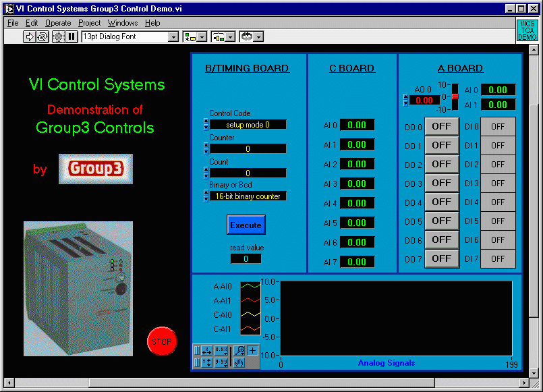Click the graph X autoscale button
The width and height of the screenshot is (543, 392).
click(x=206, y=351)
